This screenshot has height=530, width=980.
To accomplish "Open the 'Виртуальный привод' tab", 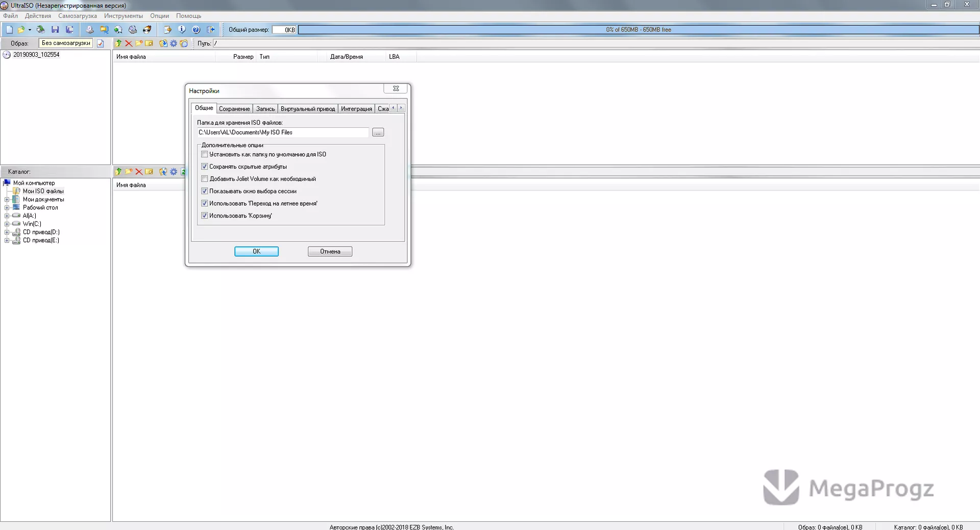I will pyautogui.click(x=308, y=109).
